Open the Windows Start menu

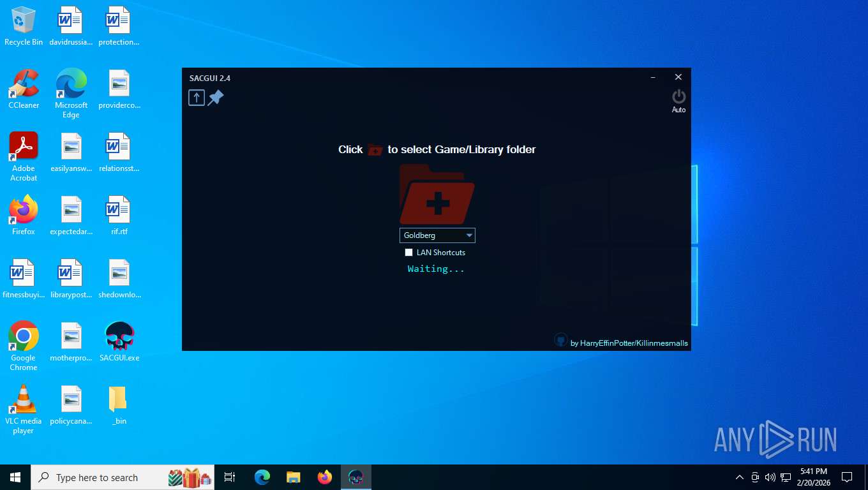[x=15, y=477]
